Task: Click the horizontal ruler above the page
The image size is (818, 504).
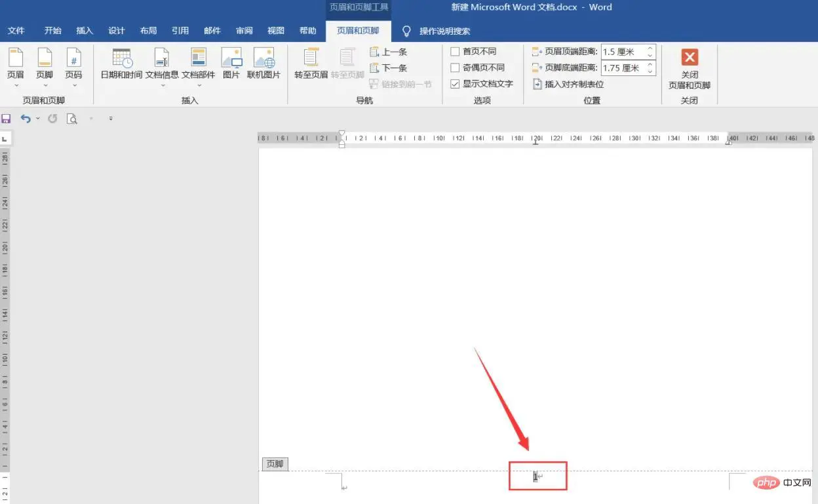Action: [x=536, y=138]
